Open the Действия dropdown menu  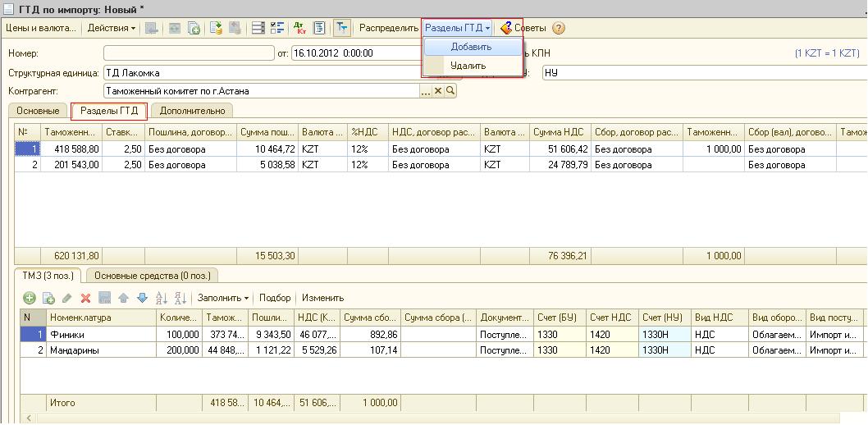112,28
